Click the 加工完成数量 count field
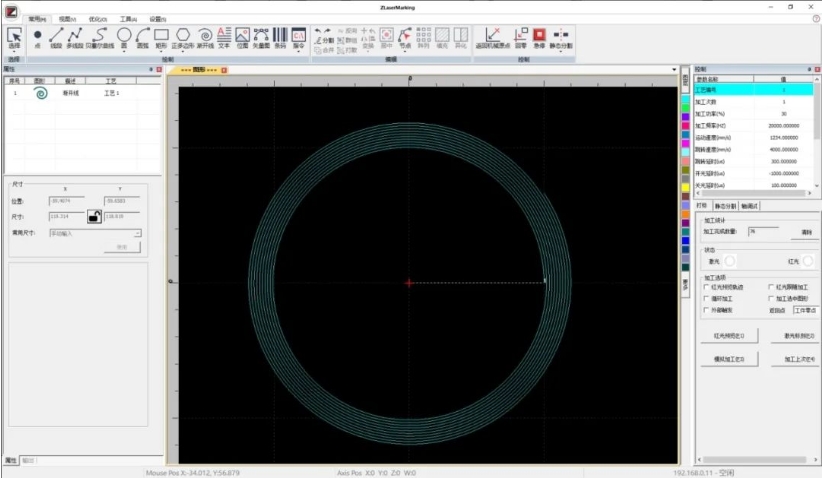 (x=763, y=231)
